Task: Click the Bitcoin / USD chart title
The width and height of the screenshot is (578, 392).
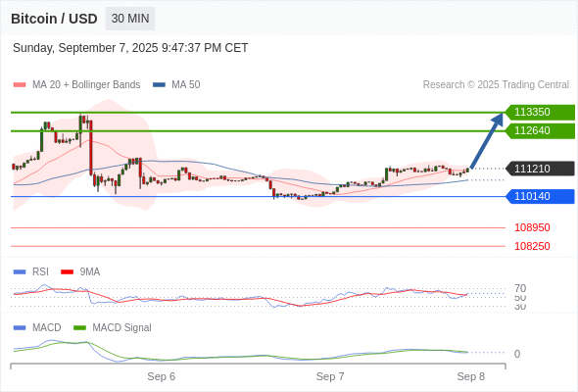Action: tap(54, 19)
